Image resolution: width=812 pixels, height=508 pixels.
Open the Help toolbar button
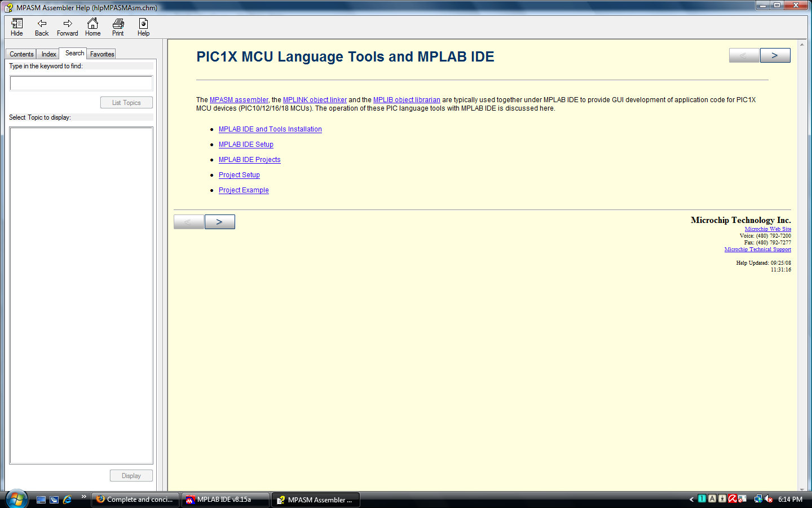[x=143, y=27]
